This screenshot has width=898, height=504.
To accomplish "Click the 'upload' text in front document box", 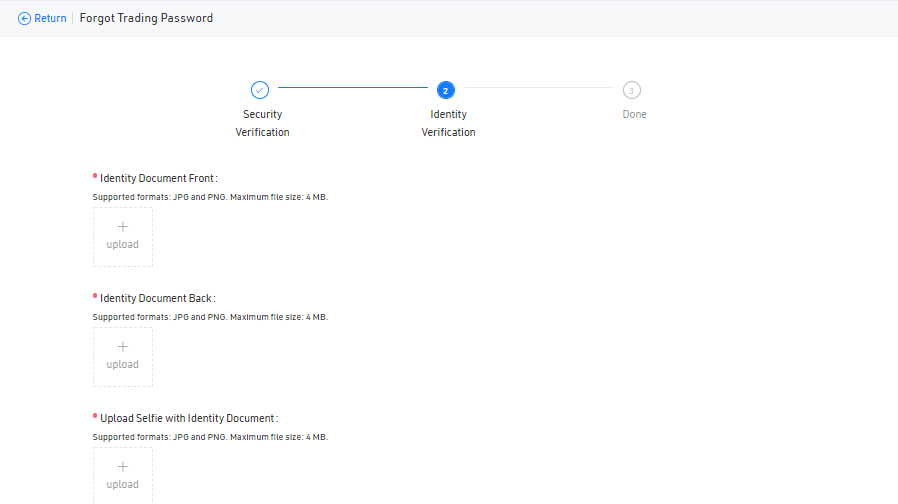I will click(123, 244).
